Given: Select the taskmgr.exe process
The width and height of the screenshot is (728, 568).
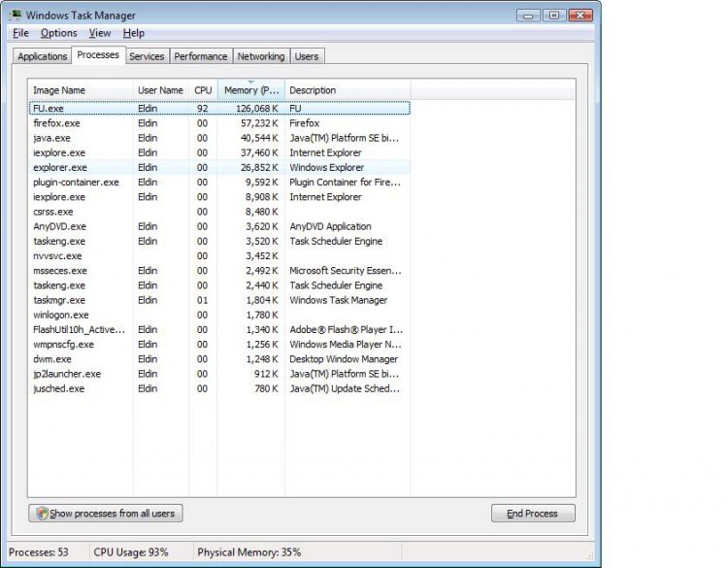Looking at the screenshot, I should [x=219, y=300].
